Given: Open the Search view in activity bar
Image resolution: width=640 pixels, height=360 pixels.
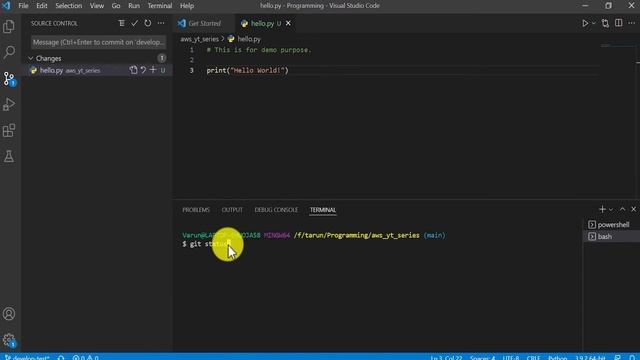Looking at the screenshot, I should 9,52.
